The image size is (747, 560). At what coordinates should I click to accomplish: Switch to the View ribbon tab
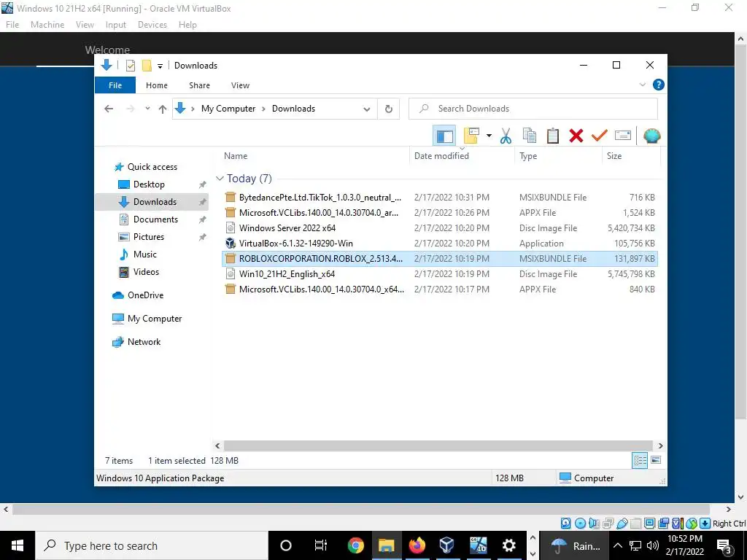(x=240, y=85)
